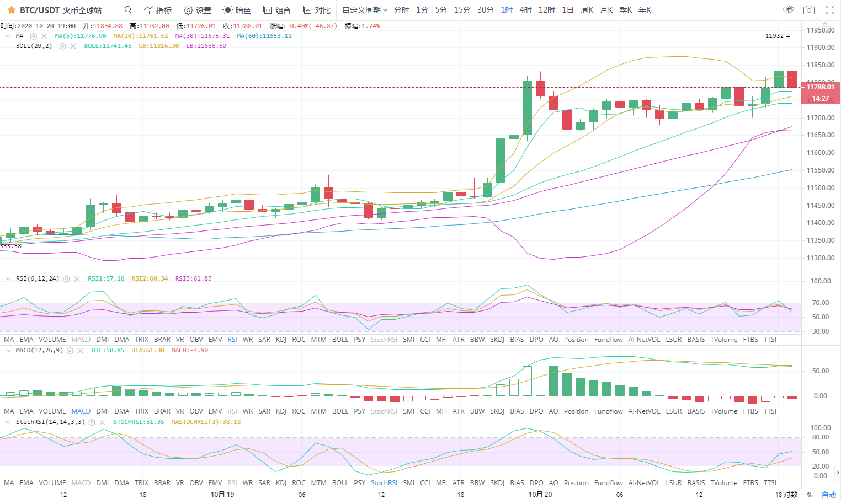Viewport: 841px width, 504px height.
Task: Open StochRSI(14,14,3,3) settings gear
Action: tap(92, 422)
